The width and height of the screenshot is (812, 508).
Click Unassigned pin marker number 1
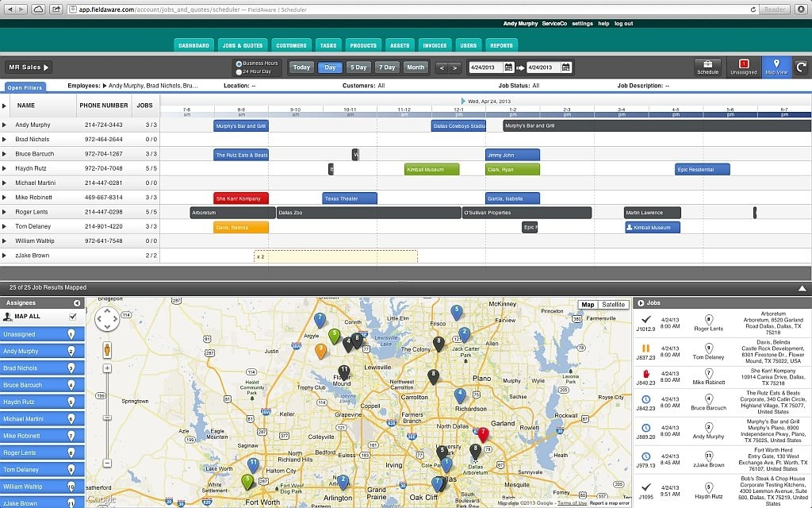tap(71, 334)
